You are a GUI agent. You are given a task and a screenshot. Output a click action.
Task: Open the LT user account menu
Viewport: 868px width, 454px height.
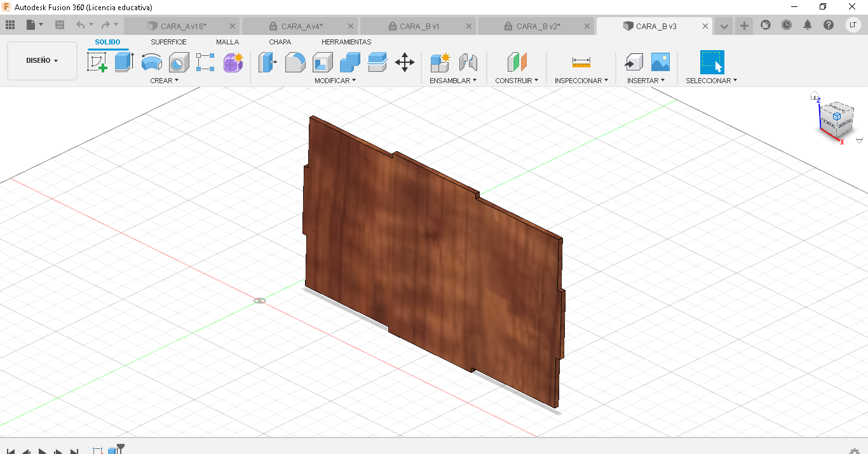click(853, 25)
